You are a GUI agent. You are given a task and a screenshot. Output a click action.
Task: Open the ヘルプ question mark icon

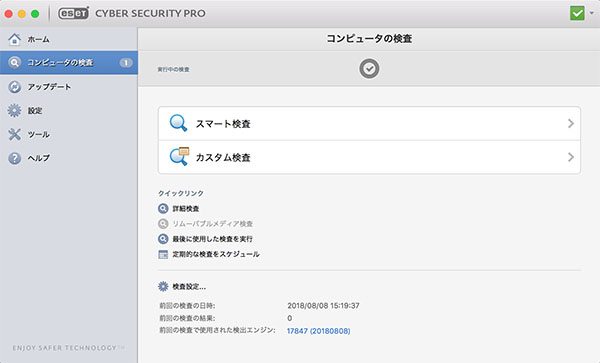pyautogui.click(x=15, y=158)
